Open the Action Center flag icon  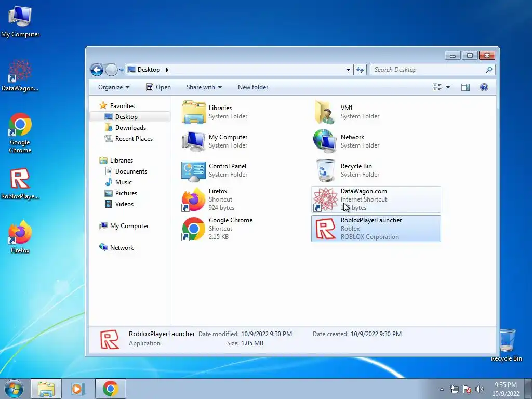[467, 389]
